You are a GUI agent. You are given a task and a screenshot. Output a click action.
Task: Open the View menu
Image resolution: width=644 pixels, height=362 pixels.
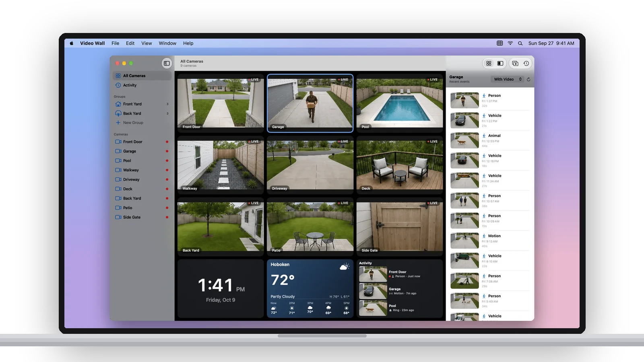pos(147,43)
